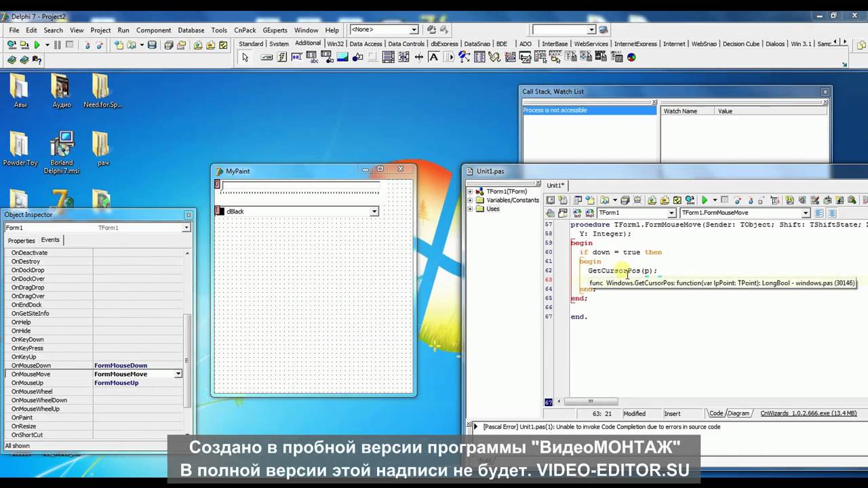Open the Form1 object selector in Object Inspector
The width and height of the screenshot is (868, 488).
[186, 228]
